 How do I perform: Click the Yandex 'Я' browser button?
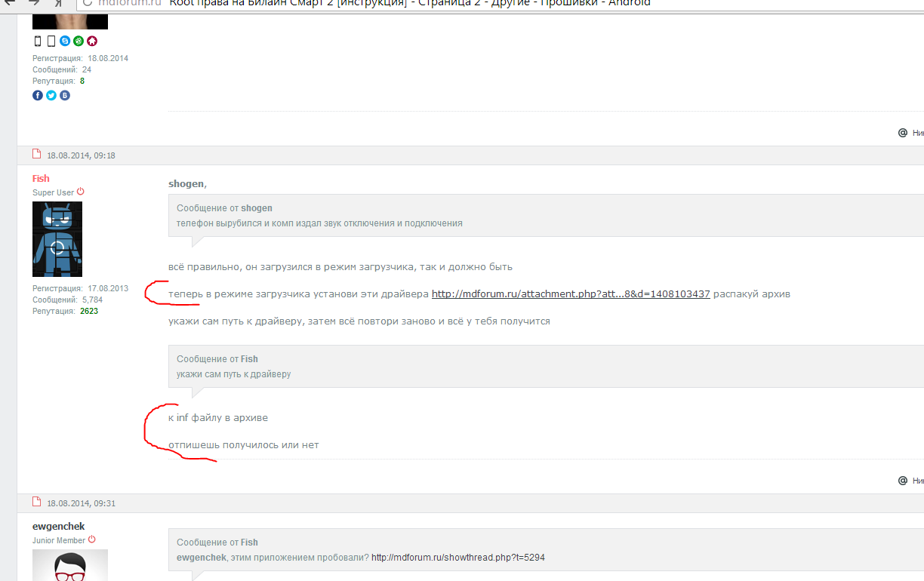coord(58,3)
